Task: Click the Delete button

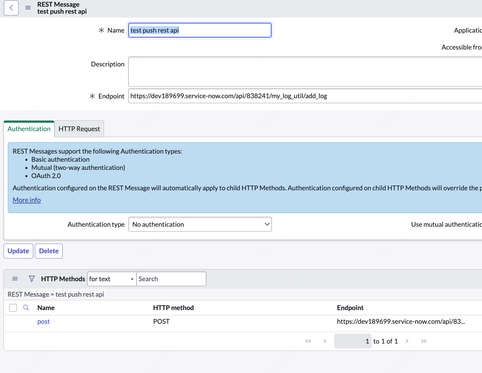Action: click(49, 251)
